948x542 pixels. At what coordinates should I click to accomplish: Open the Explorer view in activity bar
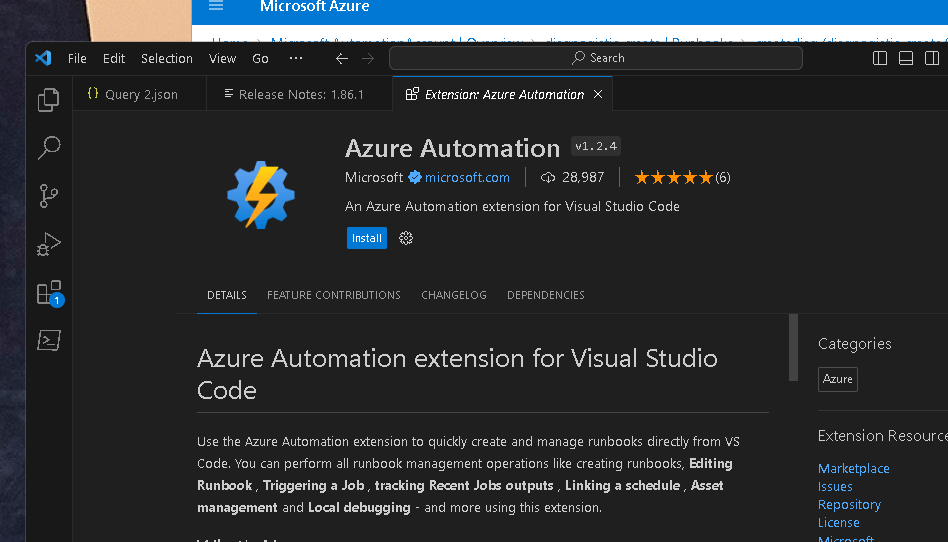(x=48, y=100)
